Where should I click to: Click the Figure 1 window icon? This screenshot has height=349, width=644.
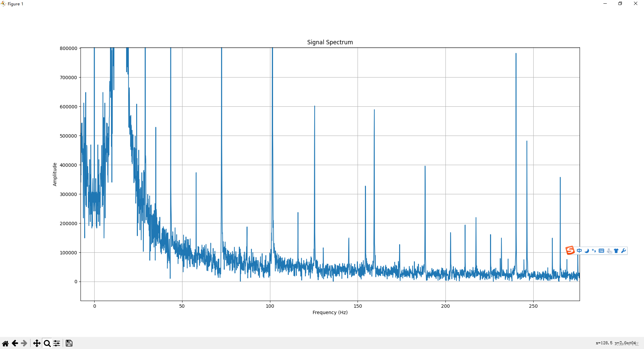tap(3, 4)
